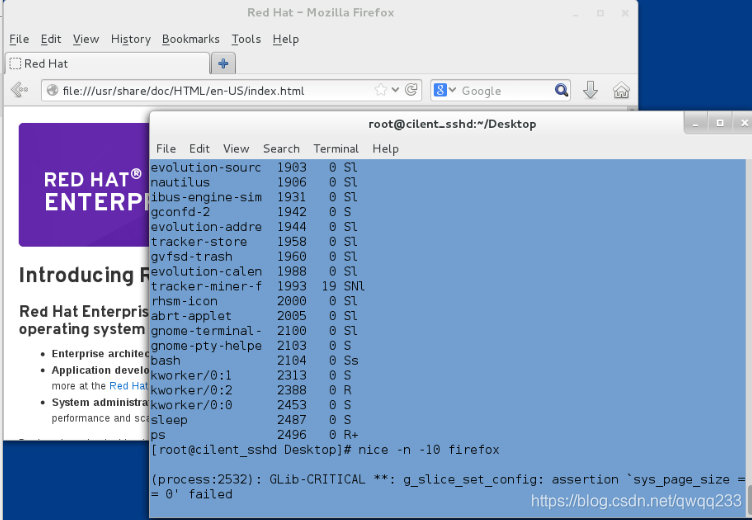Click 'kworker/0:2' process line
This screenshot has height=520, width=752.
(251, 390)
